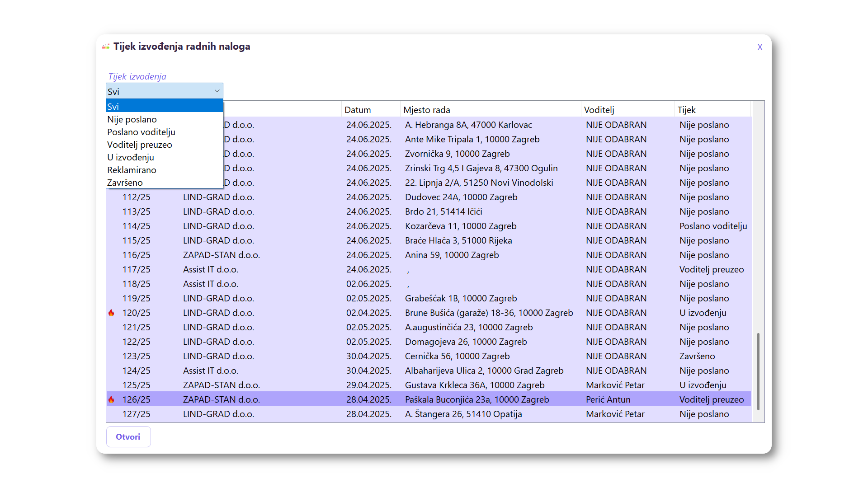The height and width of the screenshot is (488, 868).
Task: Pick 'Voditelj preuzeo' in the dropdown
Action: pos(140,145)
